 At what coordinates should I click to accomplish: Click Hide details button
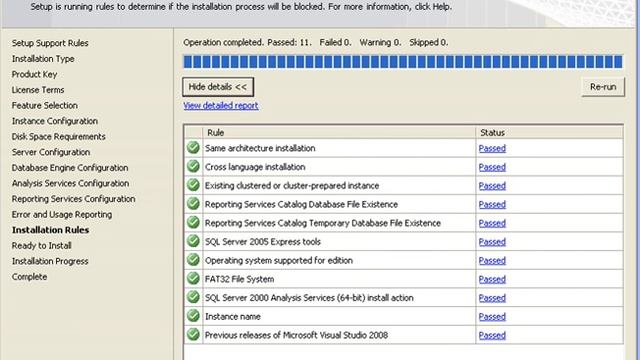218,87
